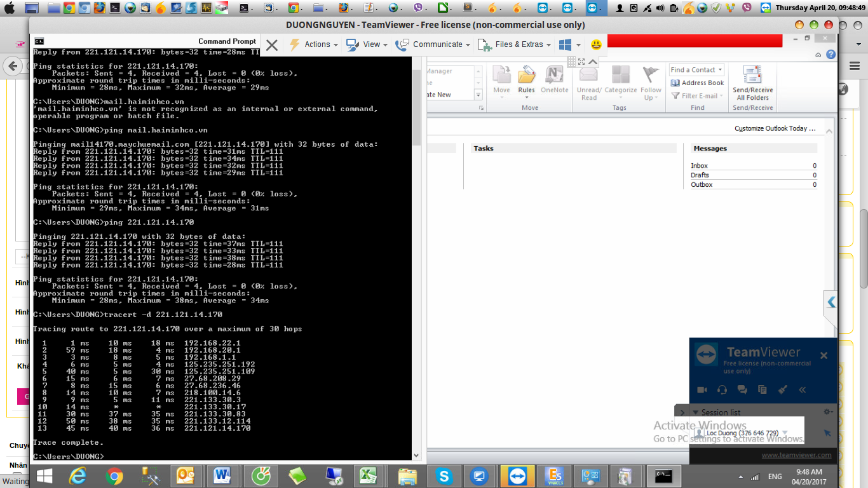Open TeamViewer from remote taskbar

(517, 476)
